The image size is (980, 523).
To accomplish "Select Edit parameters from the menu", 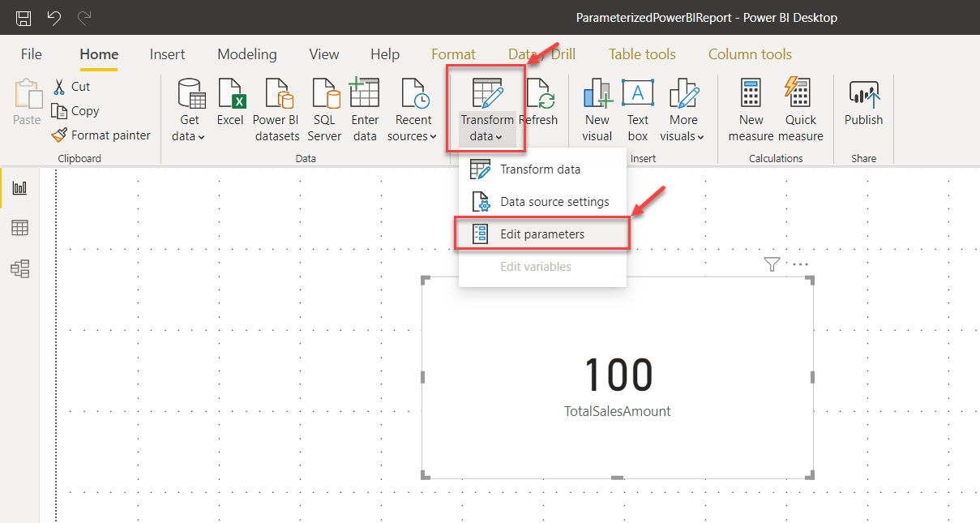I will tap(542, 233).
